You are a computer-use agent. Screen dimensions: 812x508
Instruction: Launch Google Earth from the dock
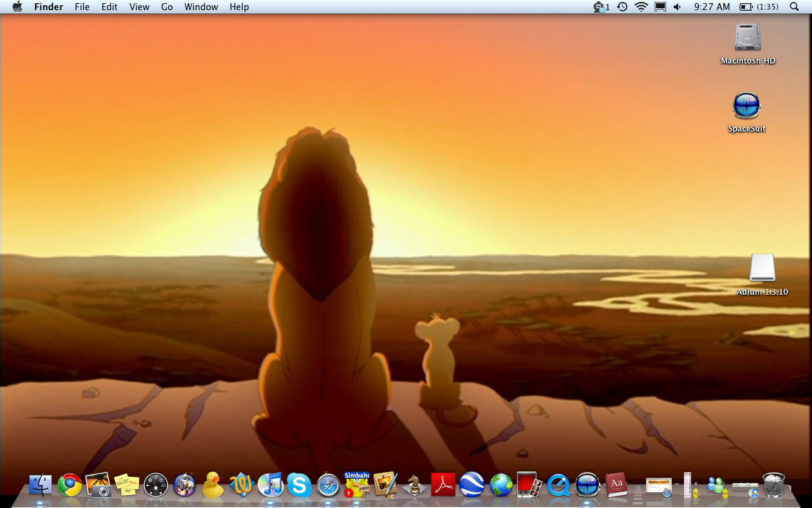click(x=472, y=485)
